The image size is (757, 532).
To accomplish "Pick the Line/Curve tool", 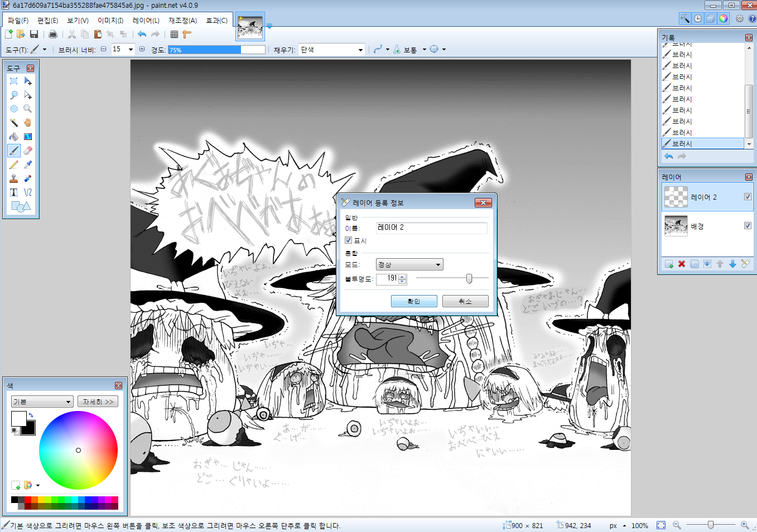I will pos(28,192).
